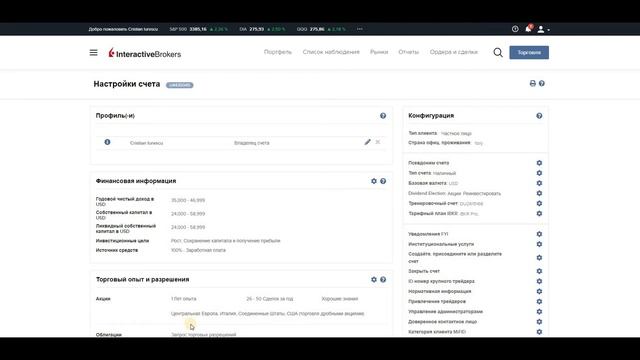Screen dimensions: 640x360
Task: Open gear for Нормативная информация
Action: click(x=539, y=291)
